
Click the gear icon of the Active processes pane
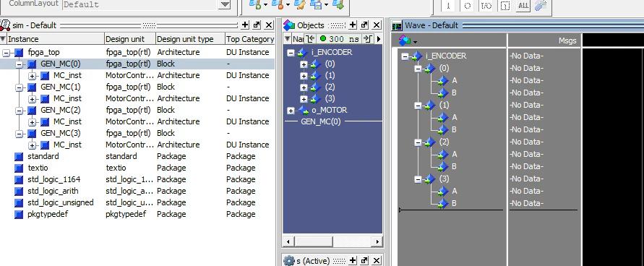(289, 261)
